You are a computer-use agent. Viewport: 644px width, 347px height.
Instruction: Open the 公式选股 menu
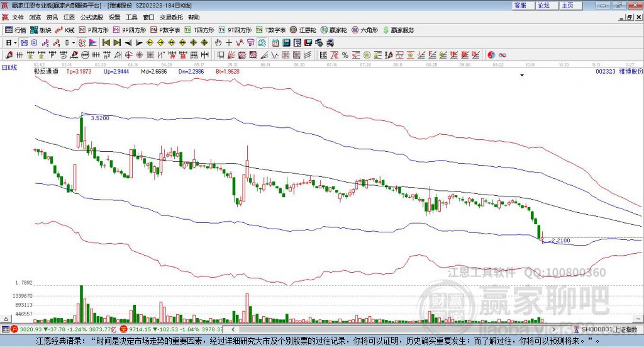(x=92, y=17)
